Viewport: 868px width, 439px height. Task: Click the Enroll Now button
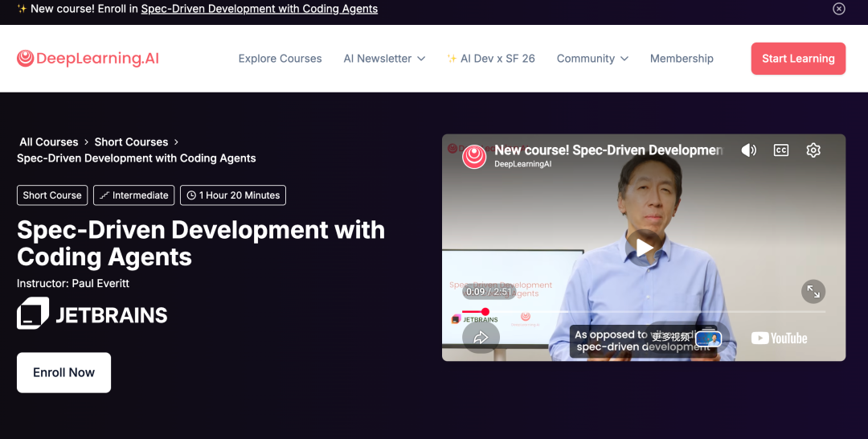[63, 372]
